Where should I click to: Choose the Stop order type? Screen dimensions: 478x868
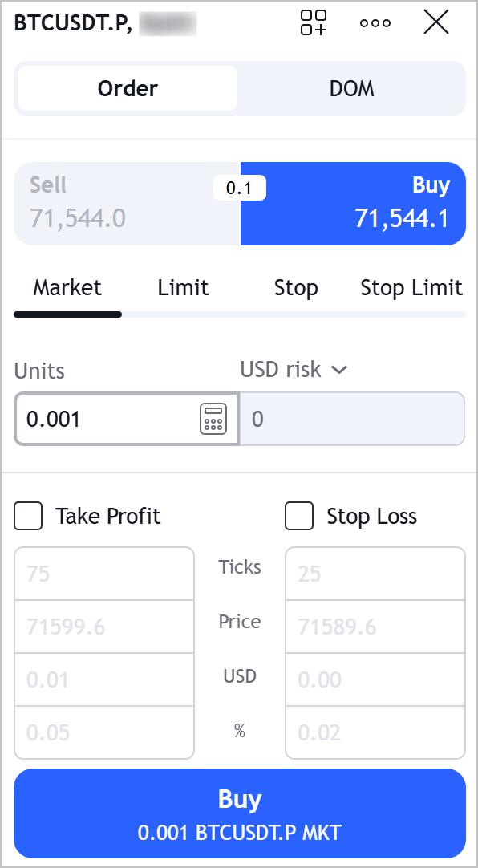(x=296, y=288)
